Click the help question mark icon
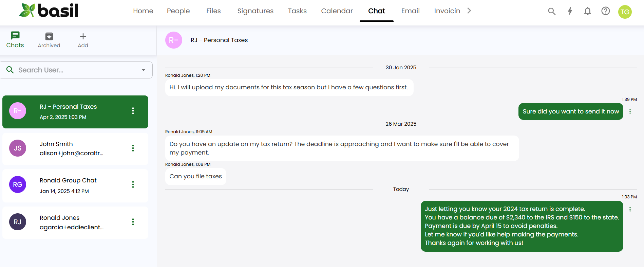Image resolution: width=644 pixels, height=267 pixels. click(x=606, y=11)
